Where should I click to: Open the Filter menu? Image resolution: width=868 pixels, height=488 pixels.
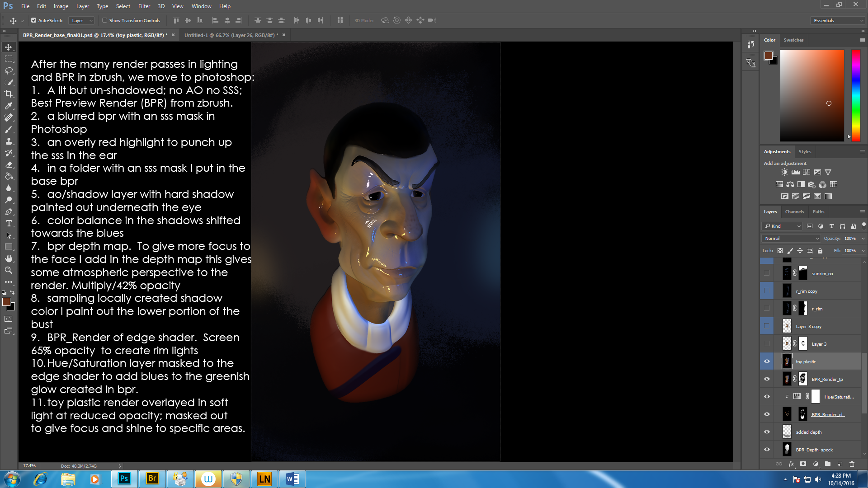tap(144, 6)
